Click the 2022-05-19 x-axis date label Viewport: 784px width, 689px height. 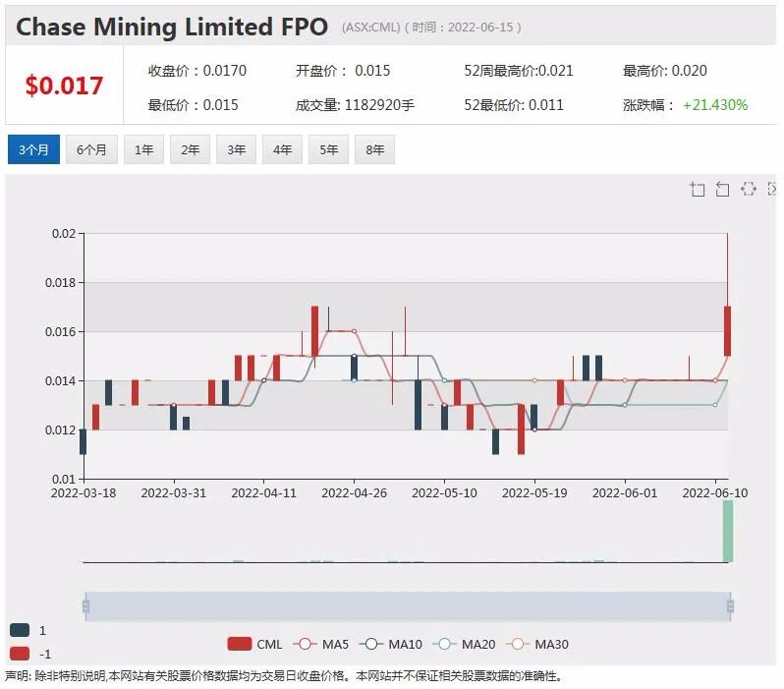point(534,492)
